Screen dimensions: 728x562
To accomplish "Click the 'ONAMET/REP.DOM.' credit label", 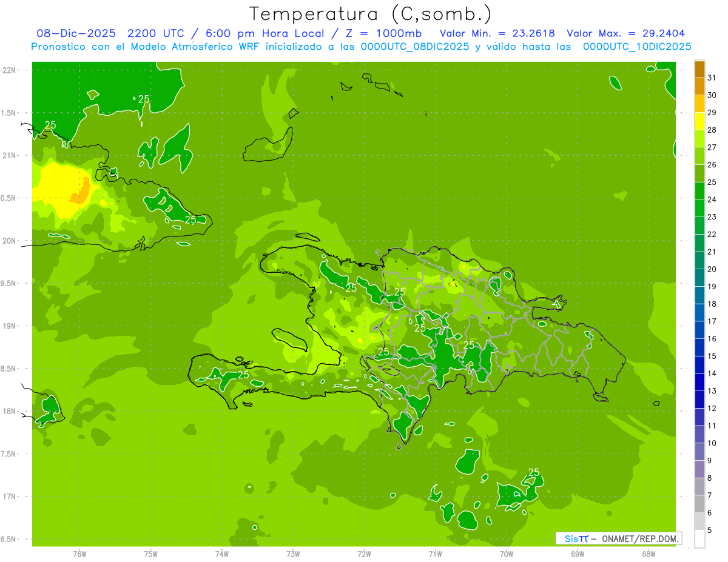I will click(641, 538).
